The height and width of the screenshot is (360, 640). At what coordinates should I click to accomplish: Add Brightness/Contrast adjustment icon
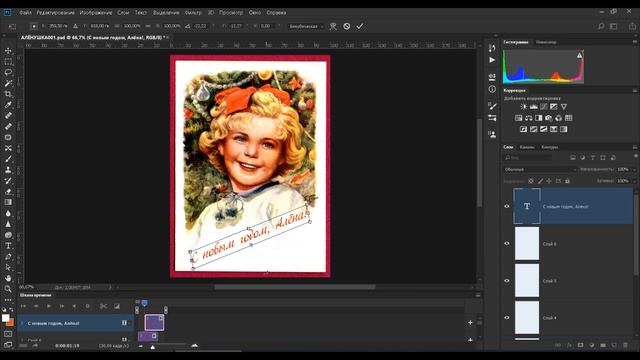[524, 107]
